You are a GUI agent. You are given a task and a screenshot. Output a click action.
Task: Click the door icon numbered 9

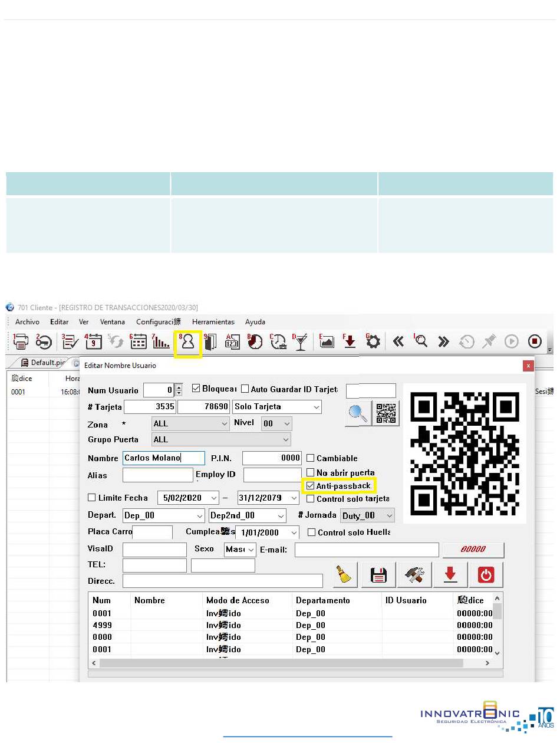point(210,342)
